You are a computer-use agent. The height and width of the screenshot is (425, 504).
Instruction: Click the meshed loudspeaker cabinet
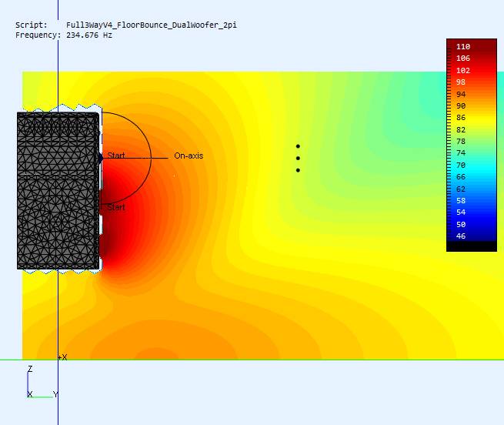(x=58, y=190)
